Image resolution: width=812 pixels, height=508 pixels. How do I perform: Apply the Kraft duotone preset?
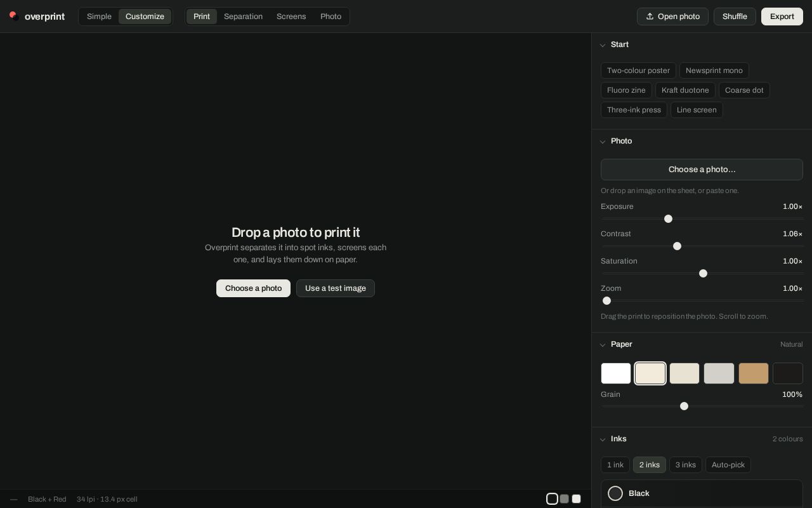coord(685,90)
